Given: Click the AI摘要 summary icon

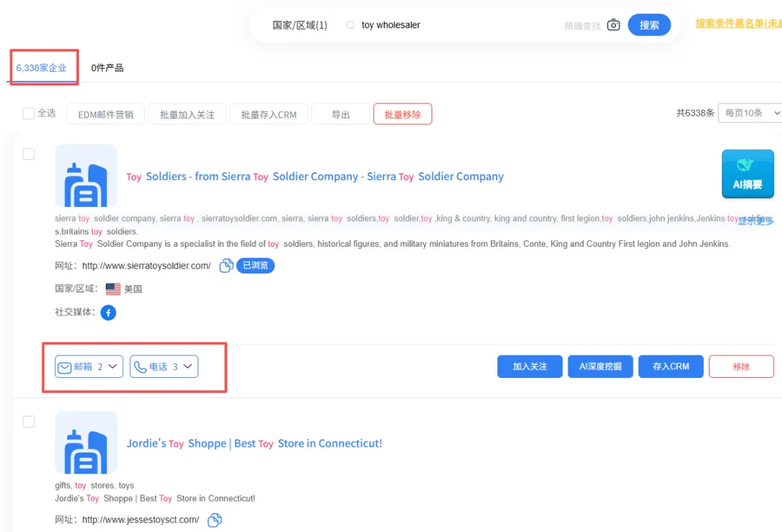Looking at the screenshot, I should coord(747,174).
